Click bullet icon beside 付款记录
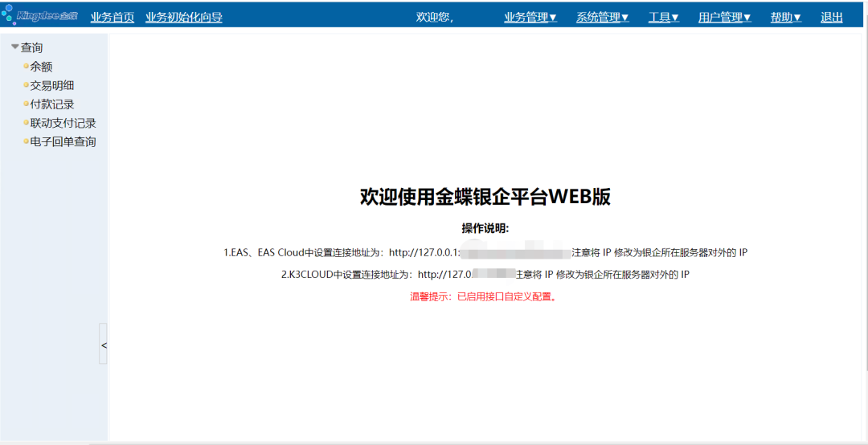Image resolution: width=868 pixels, height=445 pixels. 26,104
